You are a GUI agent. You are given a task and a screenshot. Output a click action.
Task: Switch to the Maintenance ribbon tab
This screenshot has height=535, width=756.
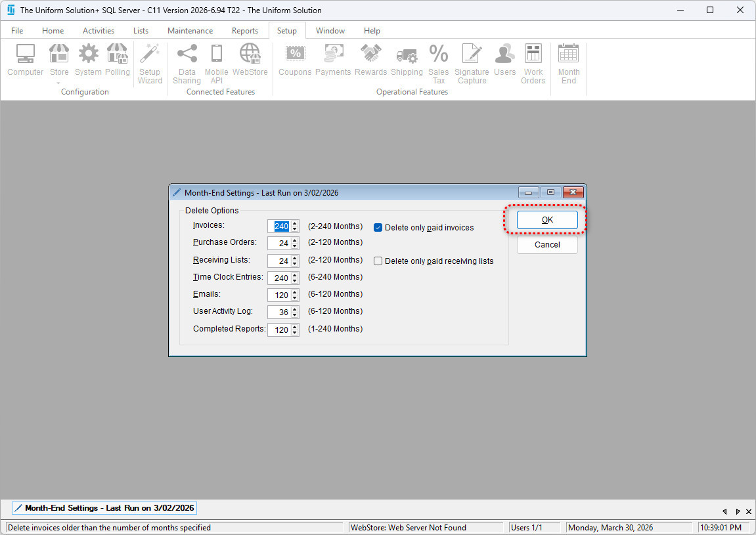pos(190,31)
